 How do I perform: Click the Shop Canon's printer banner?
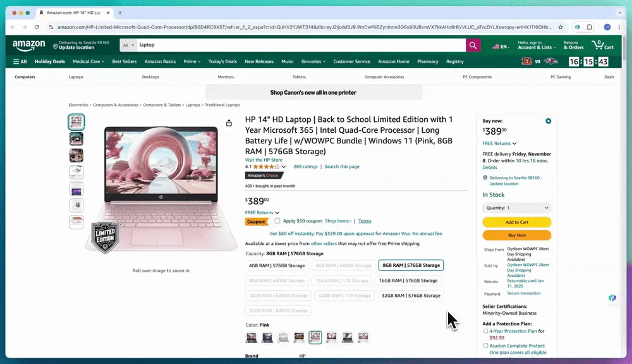click(x=313, y=93)
